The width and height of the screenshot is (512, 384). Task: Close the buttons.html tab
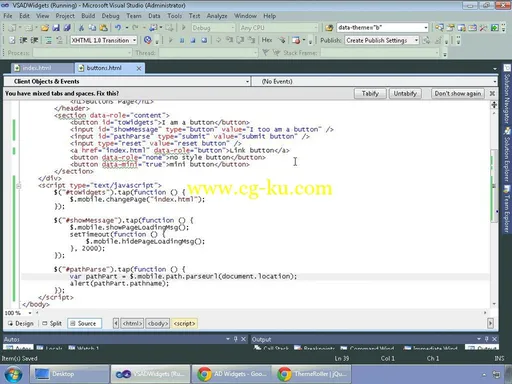pos(139,68)
